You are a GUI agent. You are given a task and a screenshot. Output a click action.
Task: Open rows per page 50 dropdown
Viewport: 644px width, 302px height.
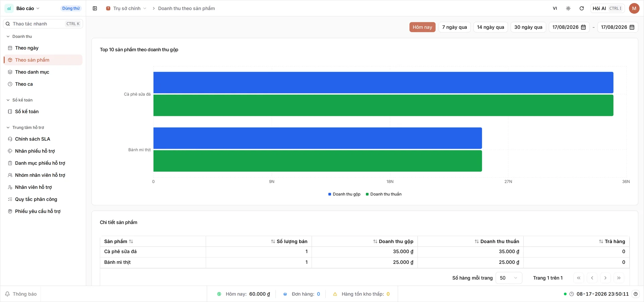(x=509, y=278)
